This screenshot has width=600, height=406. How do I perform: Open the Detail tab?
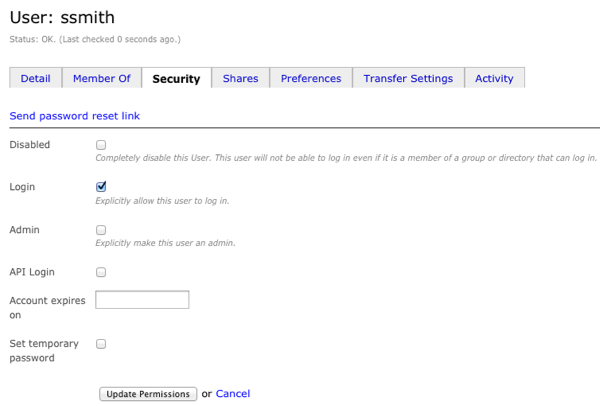point(35,78)
